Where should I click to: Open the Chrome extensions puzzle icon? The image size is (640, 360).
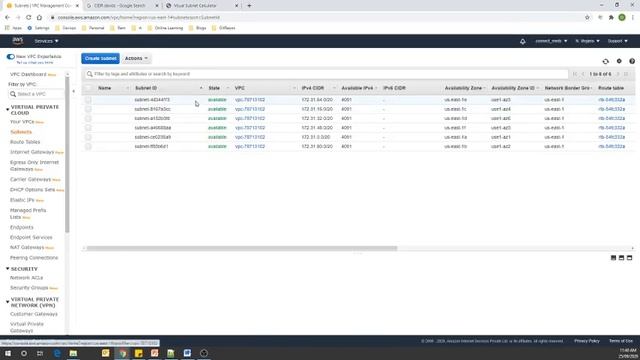tap(611, 18)
